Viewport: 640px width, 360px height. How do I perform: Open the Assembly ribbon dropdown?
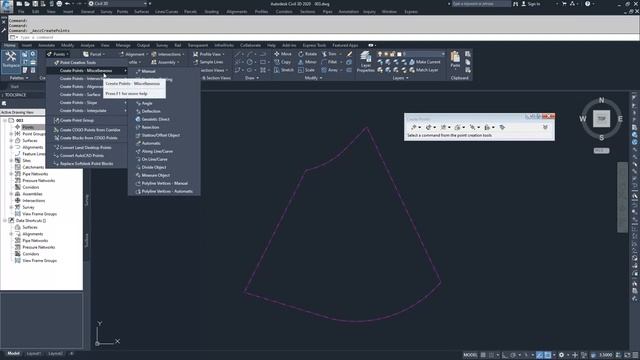pos(165,62)
